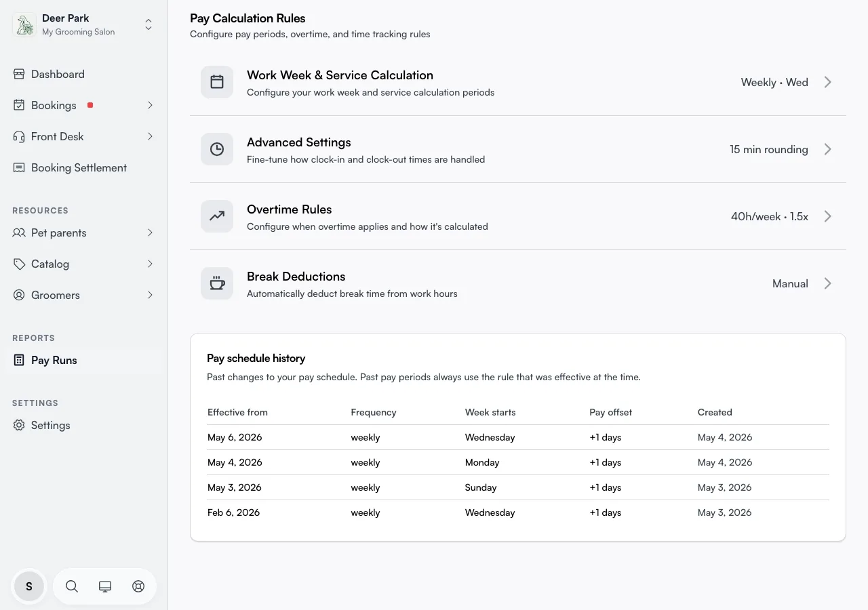Click the Booking Settlement receipt icon
This screenshot has height=610, width=868.
(x=19, y=167)
